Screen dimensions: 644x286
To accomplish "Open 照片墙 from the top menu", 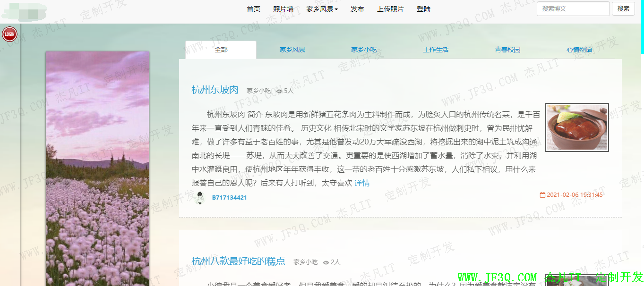I will click(283, 9).
